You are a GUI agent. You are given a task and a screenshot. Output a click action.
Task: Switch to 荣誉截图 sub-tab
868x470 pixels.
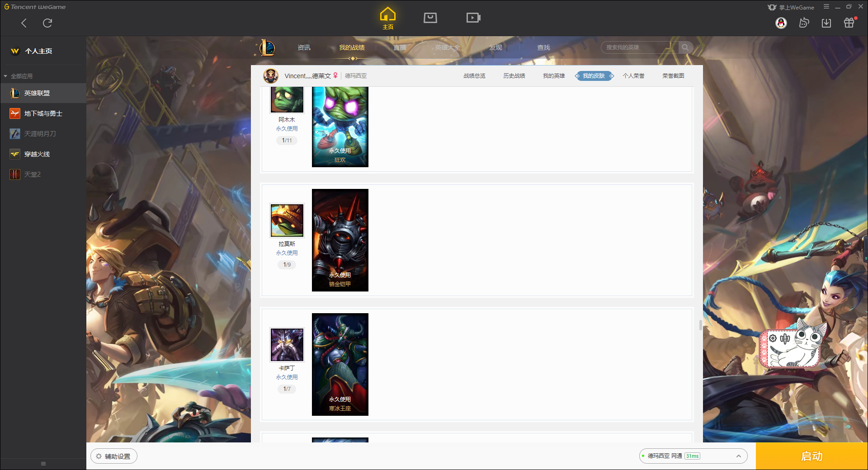[x=673, y=76]
